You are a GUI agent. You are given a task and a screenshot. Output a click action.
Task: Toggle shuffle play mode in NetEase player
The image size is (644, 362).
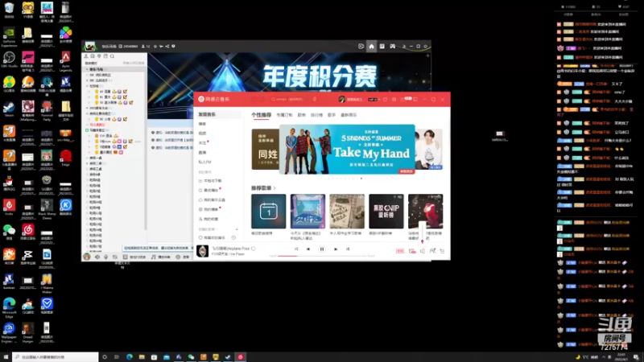(296, 249)
